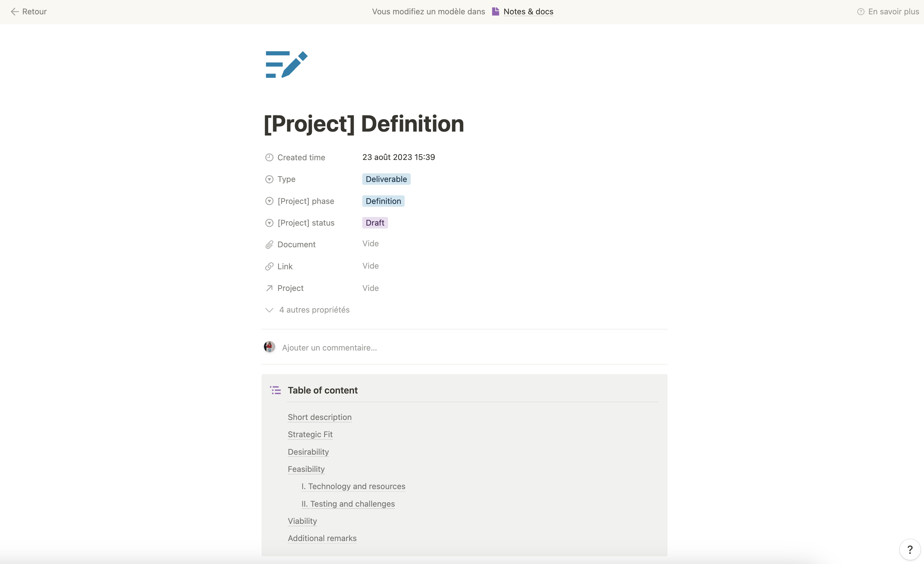The width and height of the screenshot is (924, 564).
Task: Open the Notes & docs database link
Action: coord(528,11)
